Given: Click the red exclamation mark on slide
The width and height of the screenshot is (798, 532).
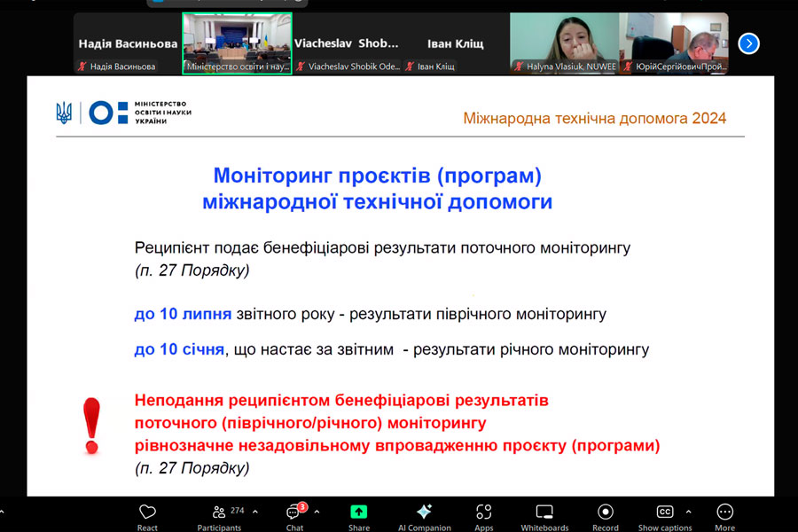Looking at the screenshot, I should point(91,426).
